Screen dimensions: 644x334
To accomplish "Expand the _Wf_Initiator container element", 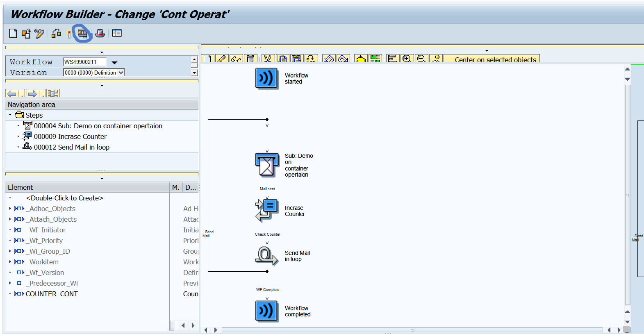I will click(x=10, y=230).
